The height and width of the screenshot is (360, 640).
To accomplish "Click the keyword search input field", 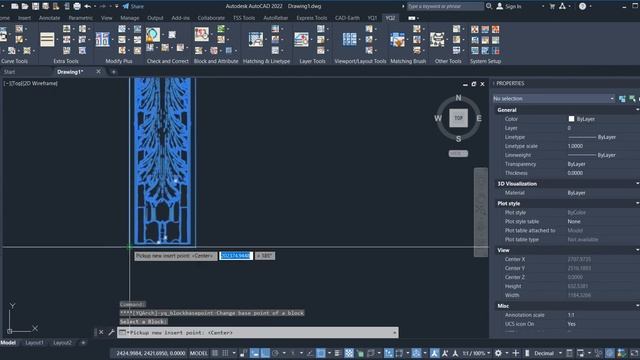I will pyautogui.click(x=445, y=6).
